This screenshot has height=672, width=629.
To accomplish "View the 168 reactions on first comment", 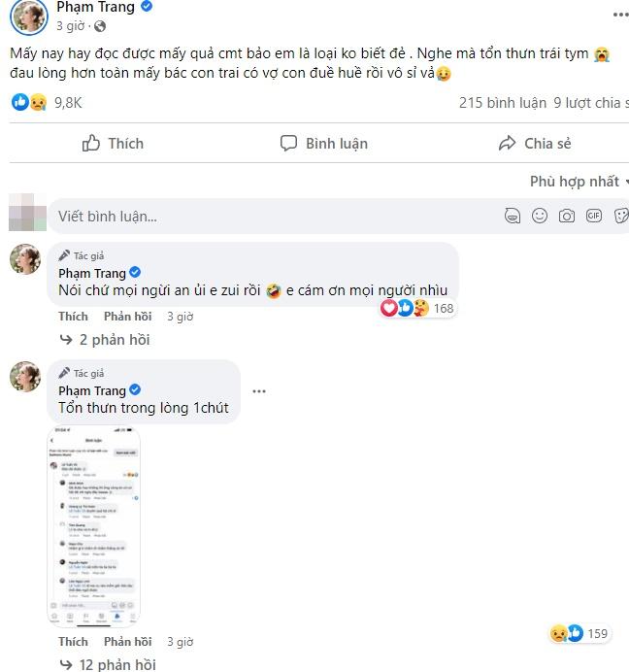I will pyautogui.click(x=417, y=309).
